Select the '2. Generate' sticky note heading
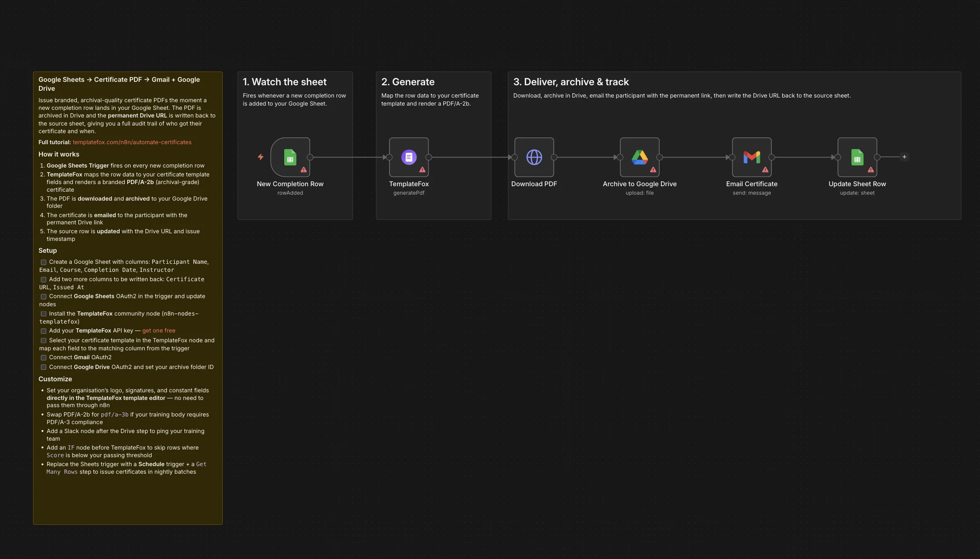The width and height of the screenshot is (980, 559). click(x=408, y=82)
